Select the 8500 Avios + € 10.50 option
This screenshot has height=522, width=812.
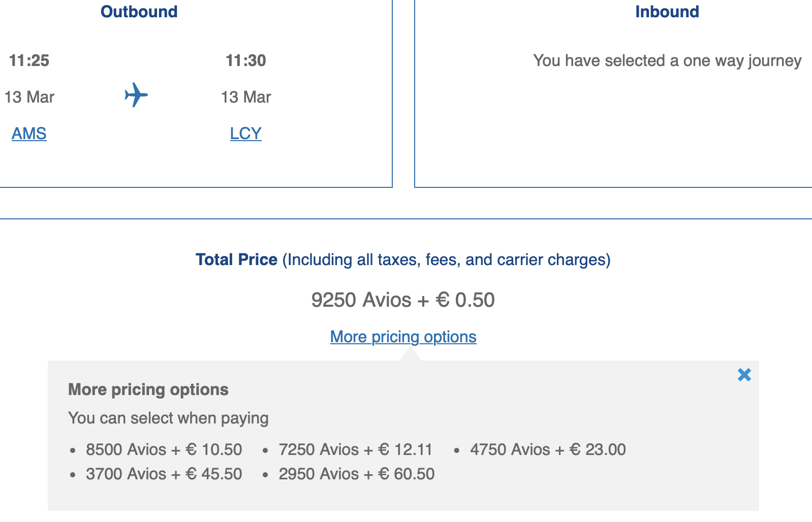(164, 449)
